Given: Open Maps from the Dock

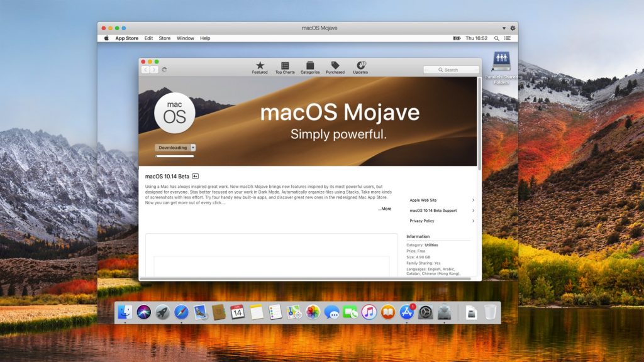Looking at the screenshot, I should [294, 312].
